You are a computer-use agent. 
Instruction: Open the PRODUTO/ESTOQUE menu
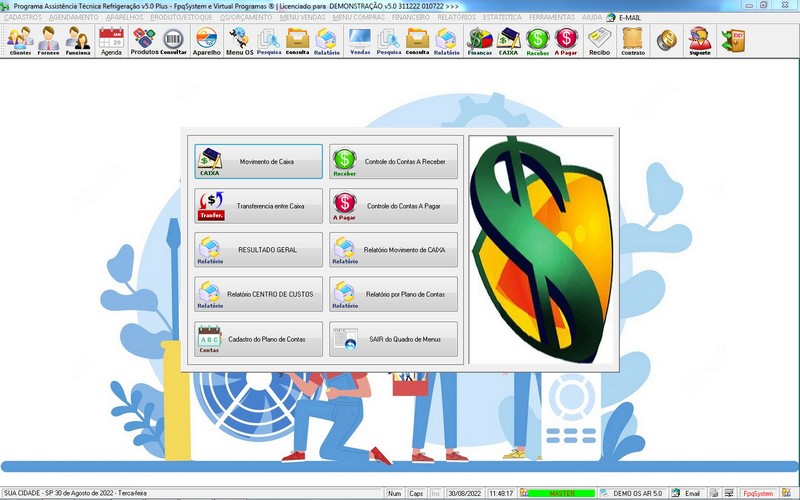[x=181, y=17]
